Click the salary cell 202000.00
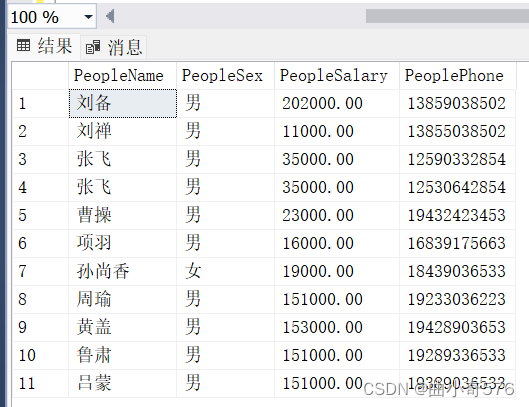The width and height of the screenshot is (529, 407). [337, 104]
